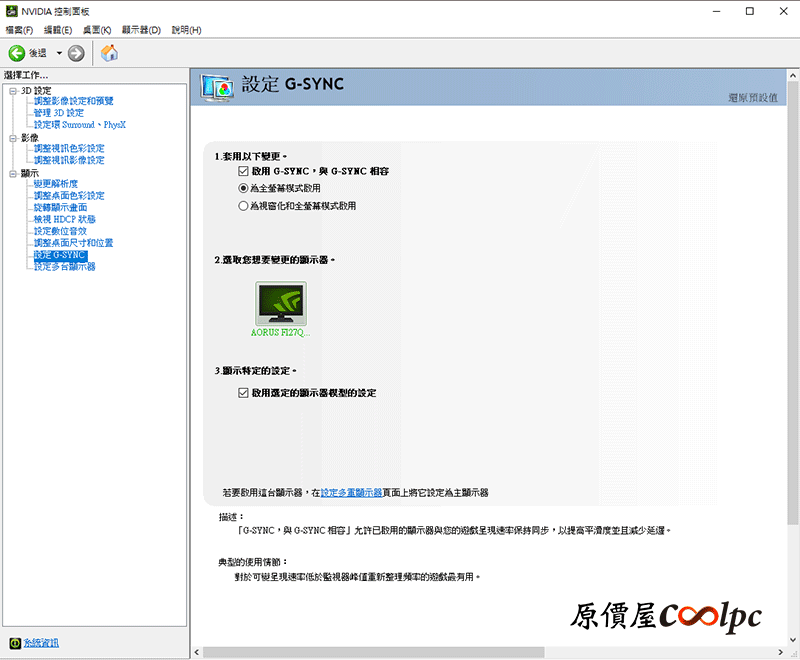Open 設定環 Surround、PhysX in the tree
Image resolution: width=800 pixels, height=660 pixels.
pyautogui.click(x=80, y=124)
